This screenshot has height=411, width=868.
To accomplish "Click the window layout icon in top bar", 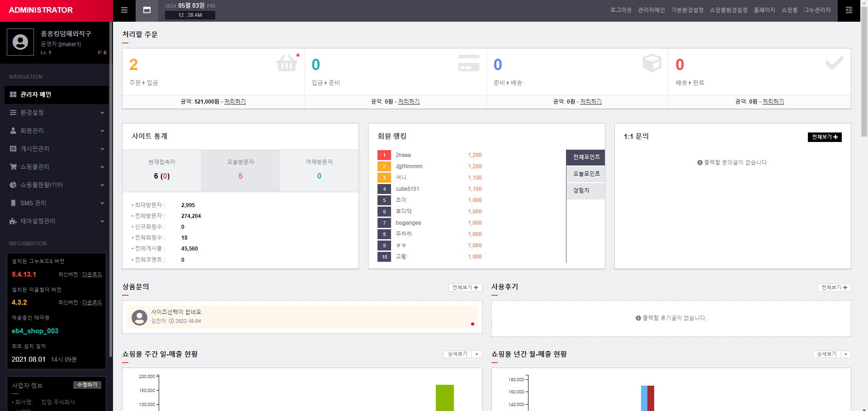I will [x=147, y=10].
